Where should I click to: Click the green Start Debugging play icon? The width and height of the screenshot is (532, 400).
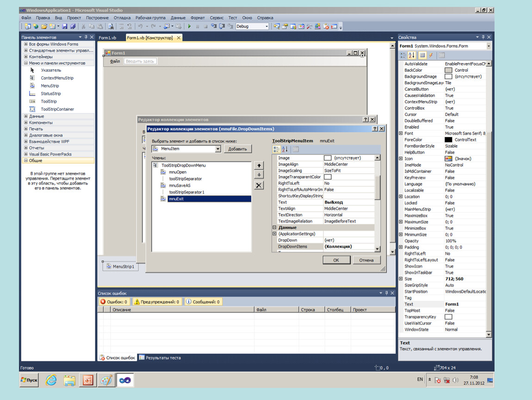click(x=189, y=26)
